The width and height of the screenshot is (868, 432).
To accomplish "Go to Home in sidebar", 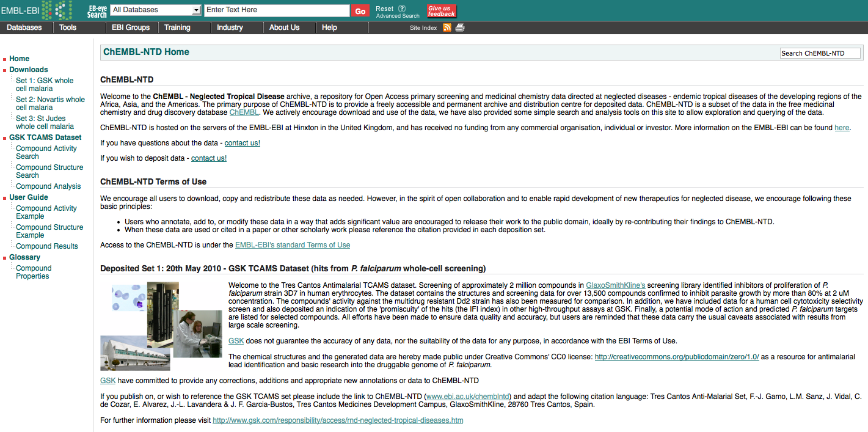I will (x=20, y=59).
